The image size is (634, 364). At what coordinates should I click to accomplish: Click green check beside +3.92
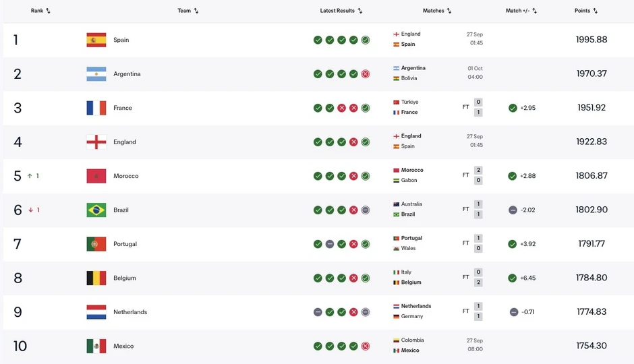(513, 244)
